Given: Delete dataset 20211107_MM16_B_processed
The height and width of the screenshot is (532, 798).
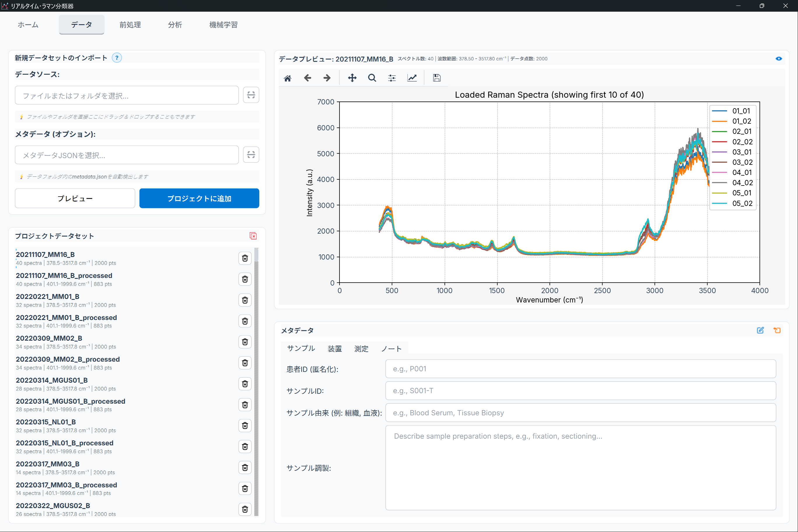Looking at the screenshot, I should (x=245, y=279).
